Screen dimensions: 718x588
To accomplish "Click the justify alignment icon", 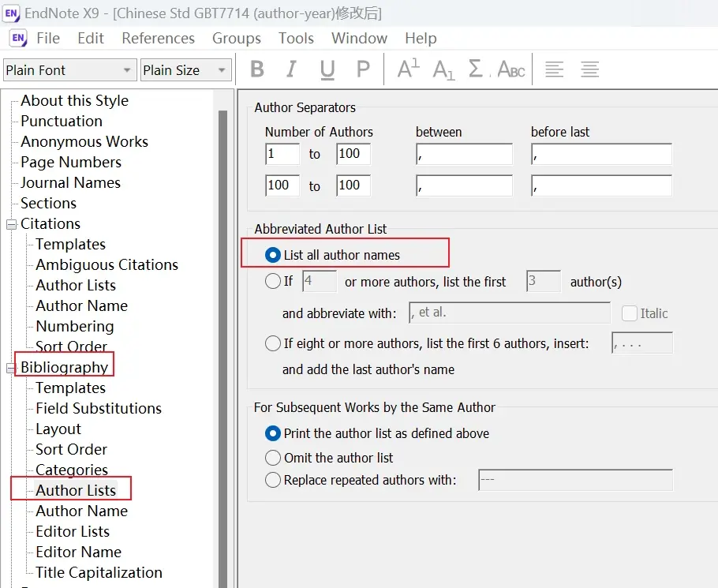I will pos(590,69).
